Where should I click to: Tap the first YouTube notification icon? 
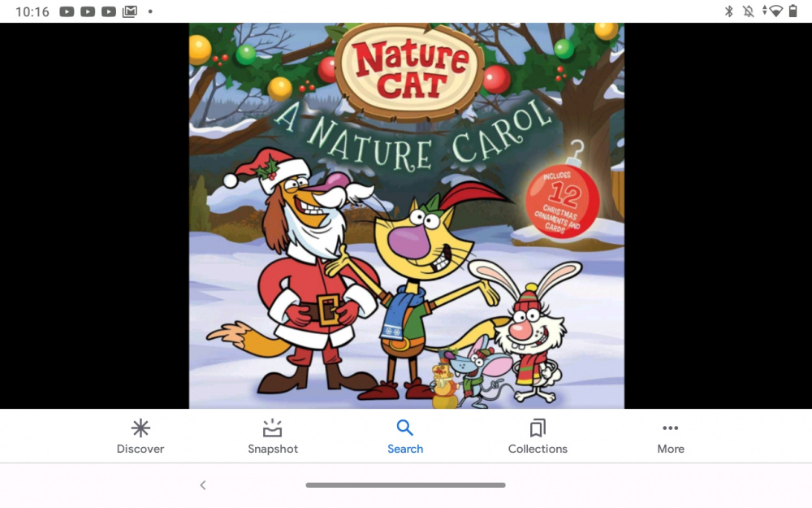point(67,11)
